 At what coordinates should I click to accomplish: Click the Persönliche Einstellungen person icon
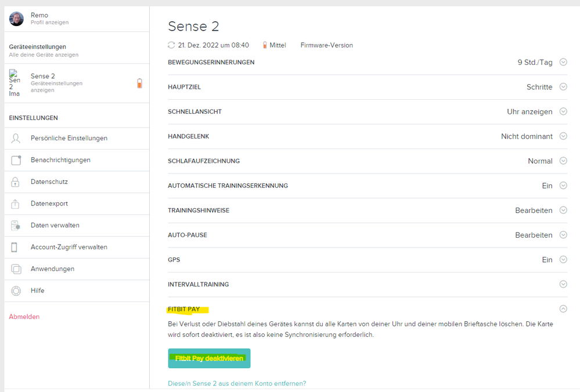[16, 138]
